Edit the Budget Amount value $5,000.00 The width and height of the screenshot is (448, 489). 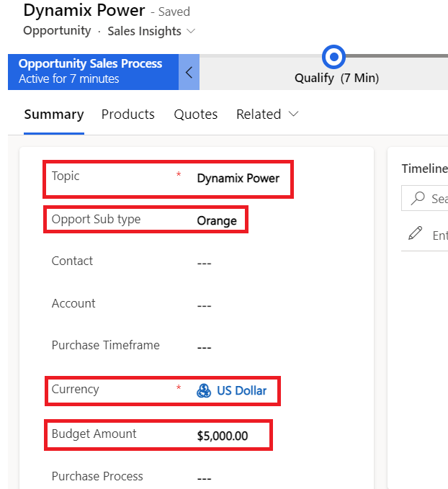coord(223,436)
